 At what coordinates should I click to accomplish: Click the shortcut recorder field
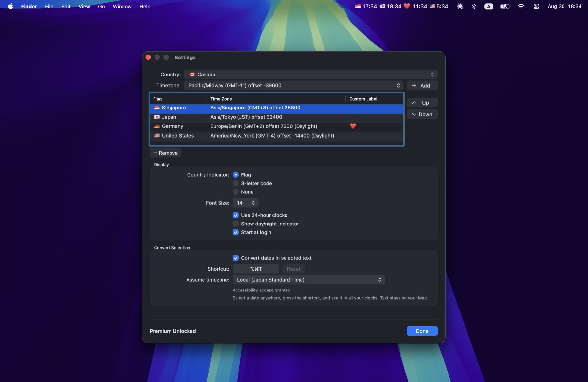click(x=256, y=269)
